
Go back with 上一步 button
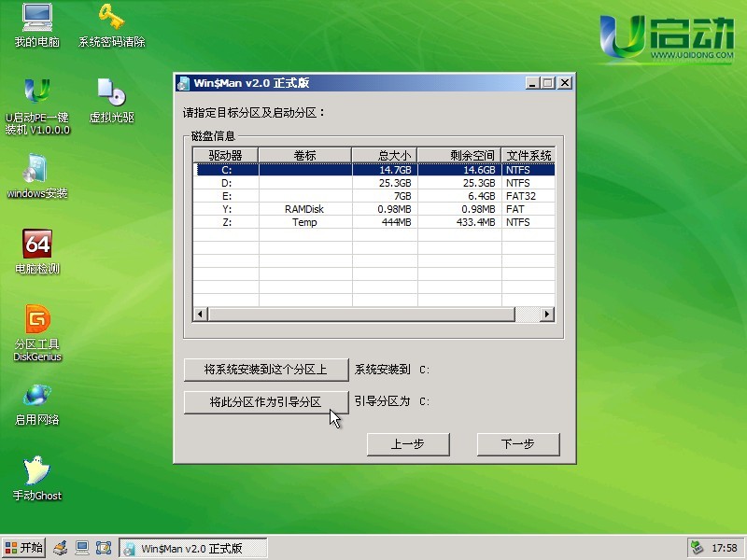pos(408,444)
